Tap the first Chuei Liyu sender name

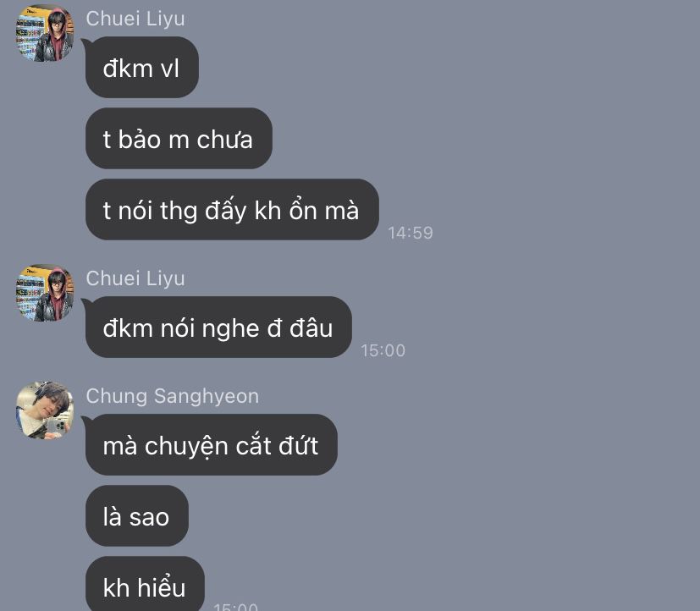click(135, 19)
